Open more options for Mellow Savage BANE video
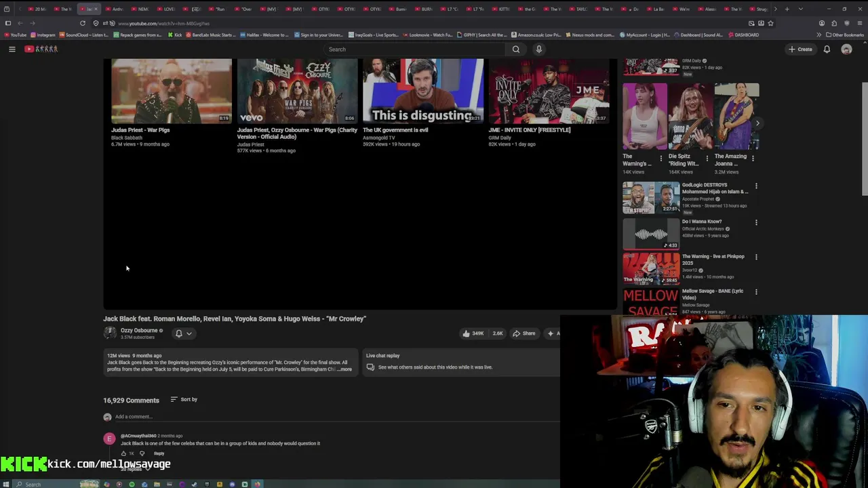Screen dimensions: 868x488 coord(756,292)
